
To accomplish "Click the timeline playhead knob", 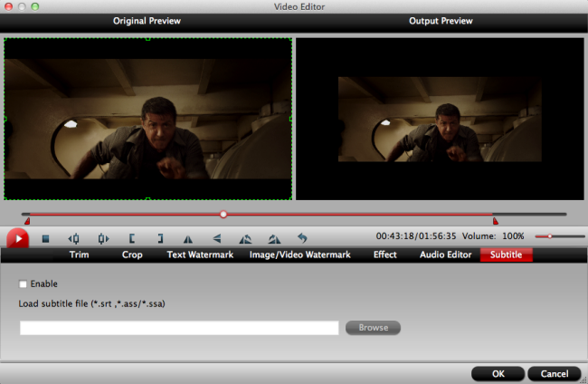I will pos(223,215).
